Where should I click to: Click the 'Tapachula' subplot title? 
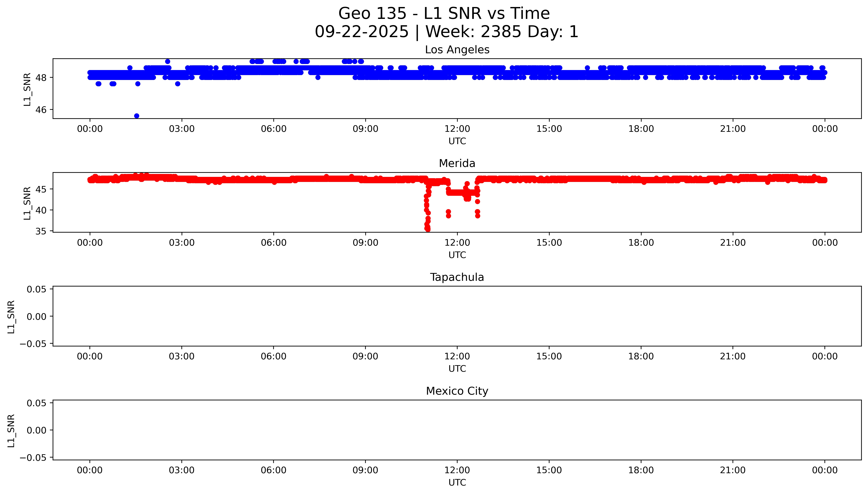coord(457,277)
